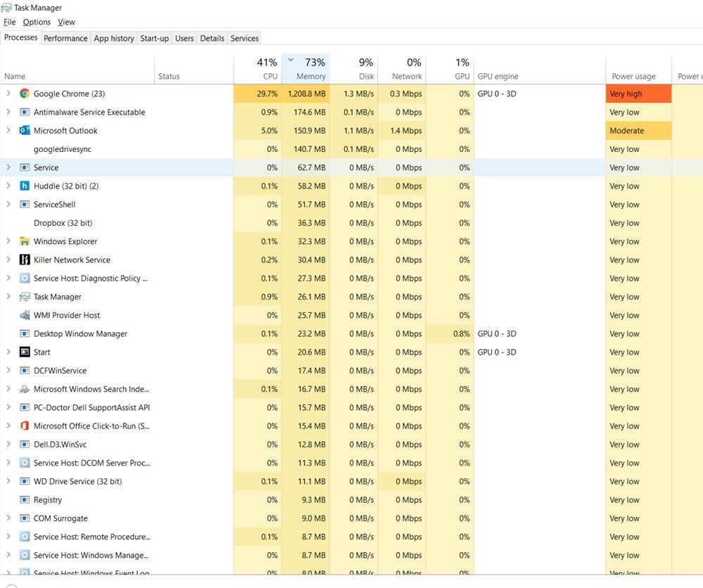The image size is (703, 588).
Task: Sort processes by CPU column header
Action: pos(258,70)
